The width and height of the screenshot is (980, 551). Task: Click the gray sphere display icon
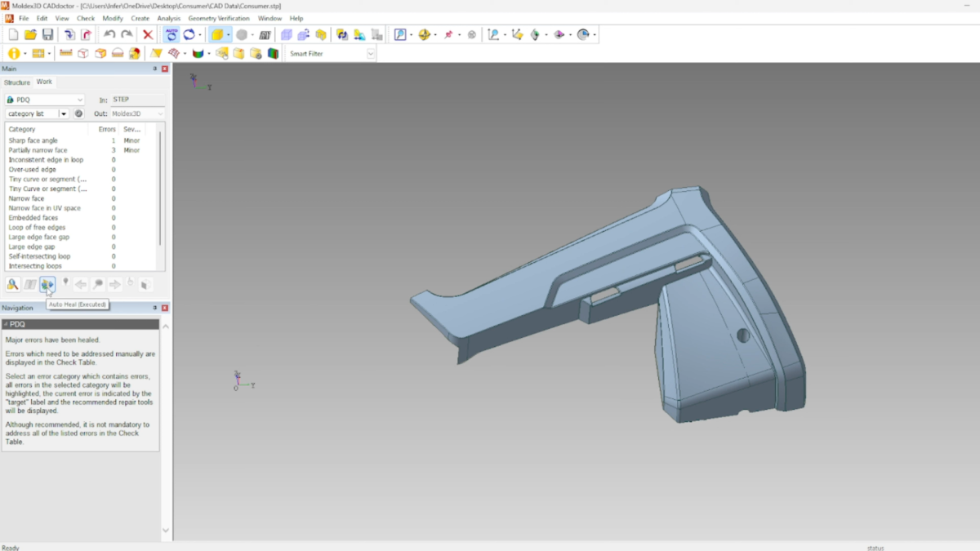pos(242,34)
